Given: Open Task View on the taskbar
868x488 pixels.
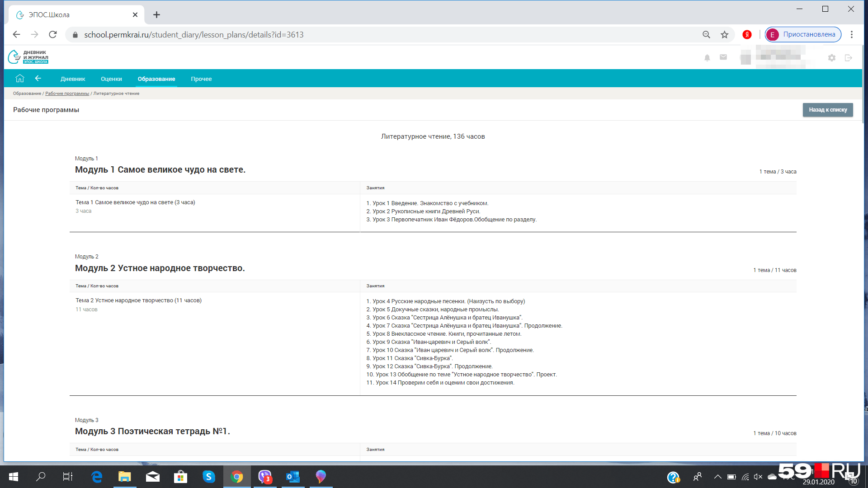Looking at the screenshot, I should (68, 477).
